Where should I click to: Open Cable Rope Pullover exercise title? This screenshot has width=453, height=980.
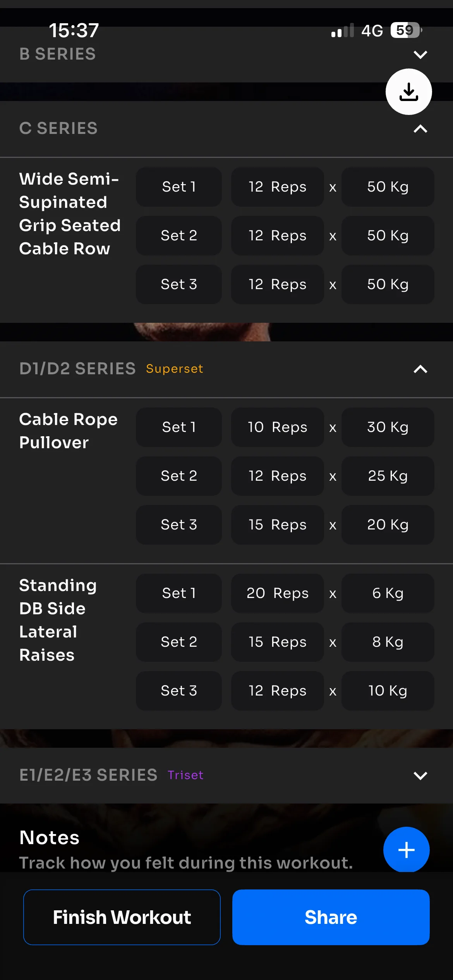[69, 431]
